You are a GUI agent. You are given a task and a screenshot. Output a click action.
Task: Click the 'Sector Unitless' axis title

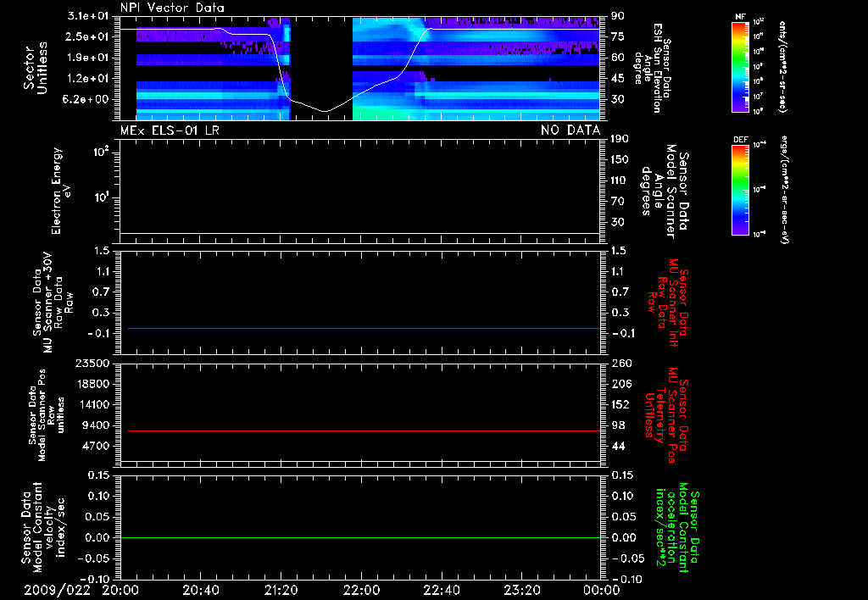(x=36, y=68)
